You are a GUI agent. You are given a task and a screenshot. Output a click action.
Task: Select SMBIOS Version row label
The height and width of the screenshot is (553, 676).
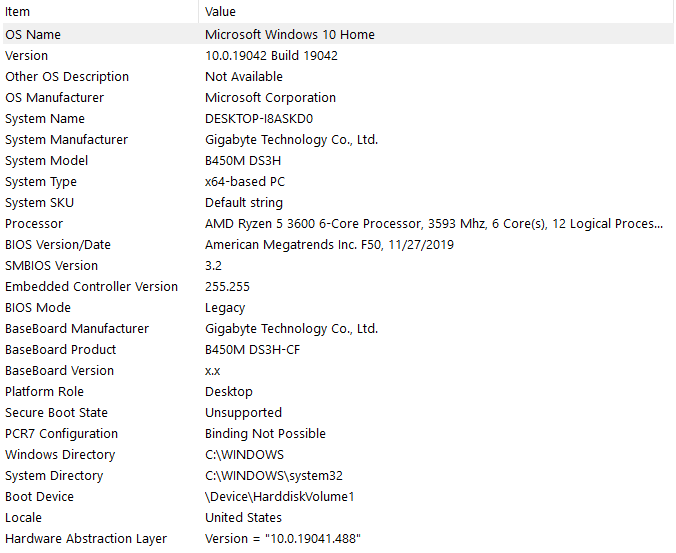click(x=51, y=266)
